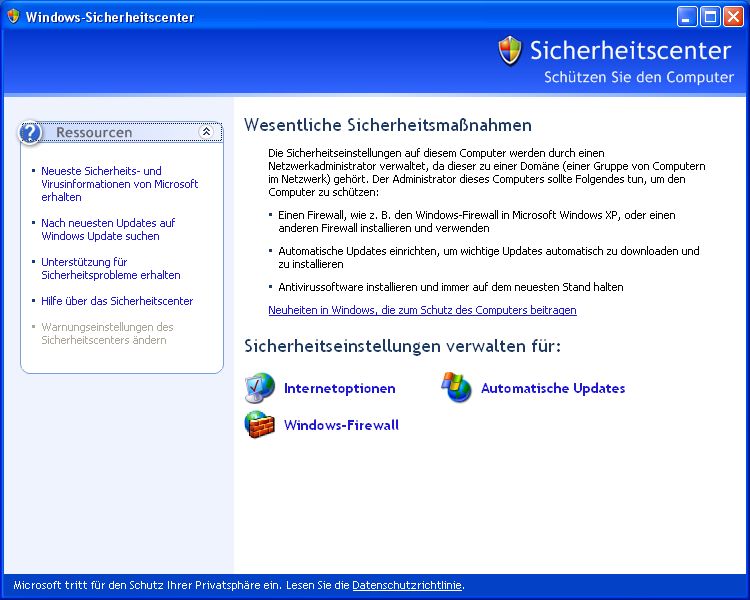Screen dimensions: 750x600
Task: Open the Datenschutzrichtlinie link in footer
Action: click(407, 585)
